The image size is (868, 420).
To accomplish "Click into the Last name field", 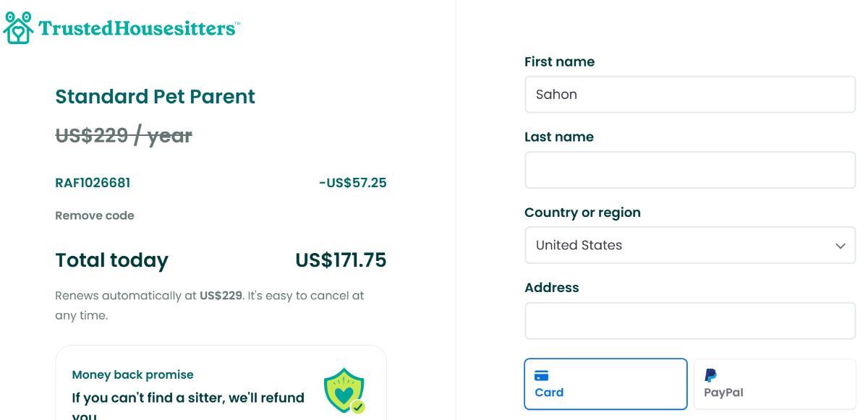I will click(x=689, y=170).
